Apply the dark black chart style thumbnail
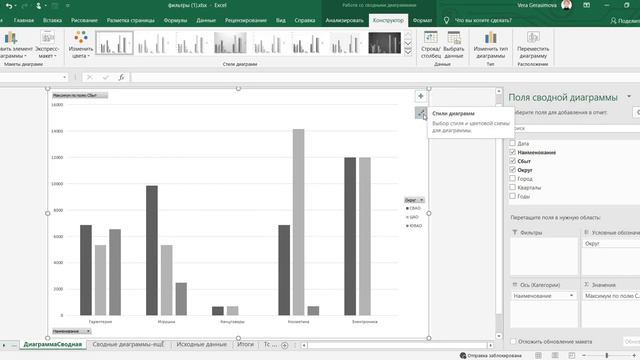 384,43
